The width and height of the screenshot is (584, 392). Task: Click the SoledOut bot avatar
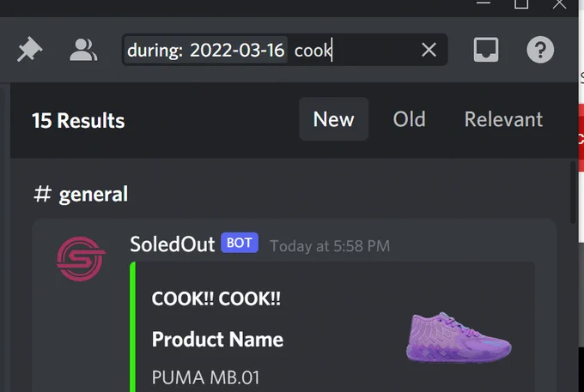82,258
